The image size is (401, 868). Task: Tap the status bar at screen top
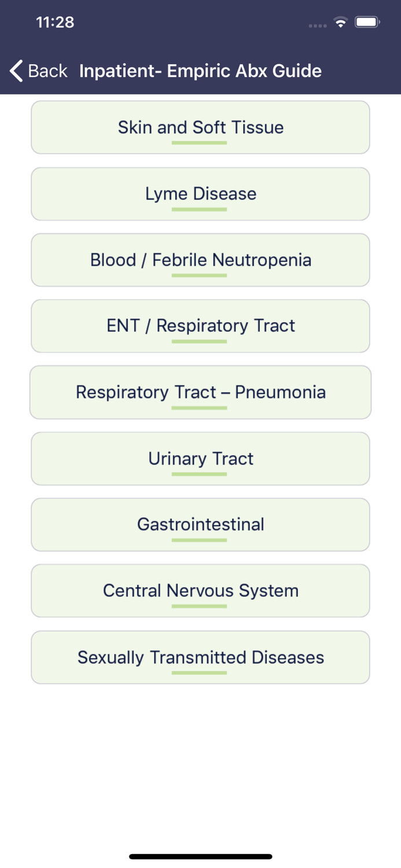pos(200,21)
